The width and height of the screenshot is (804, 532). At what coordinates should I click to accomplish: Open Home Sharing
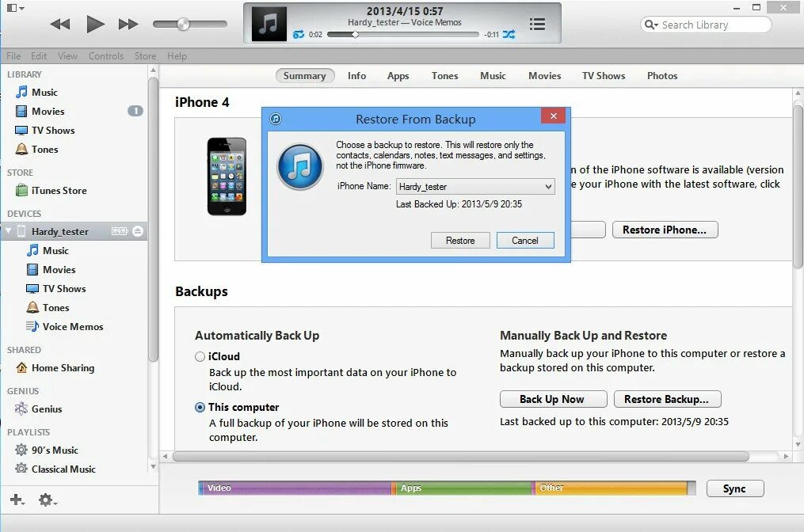point(74,368)
